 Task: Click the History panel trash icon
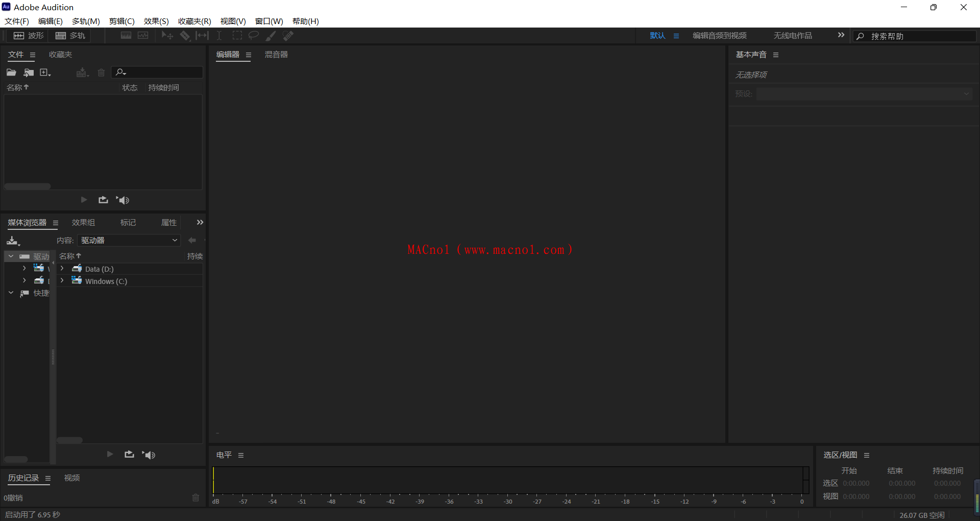(195, 498)
